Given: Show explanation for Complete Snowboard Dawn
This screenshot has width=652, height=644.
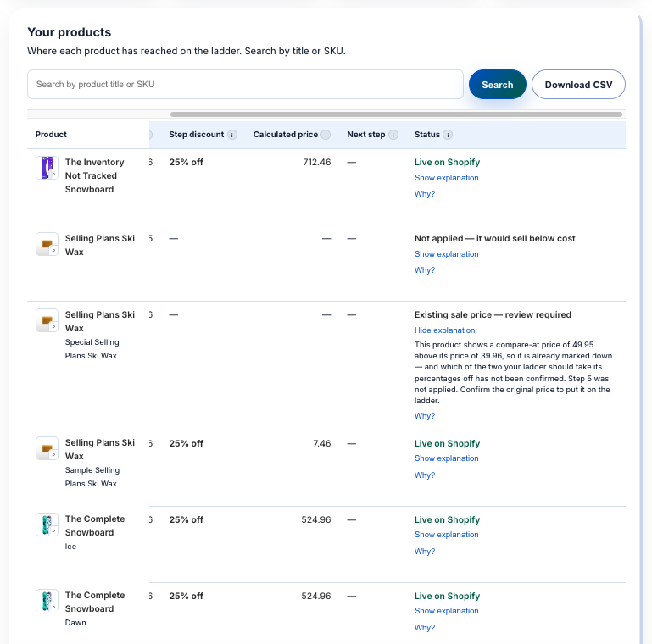Looking at the screenshot, I should [446, 611].
